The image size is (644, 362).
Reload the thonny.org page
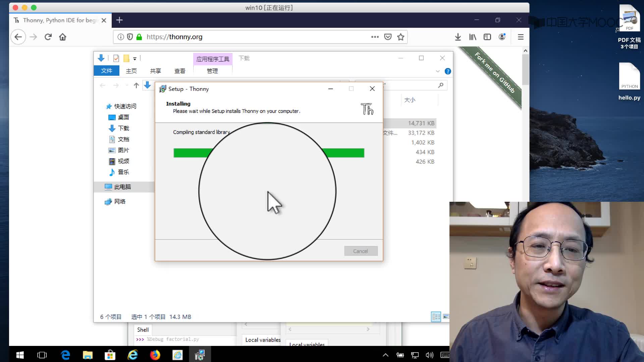48,37
